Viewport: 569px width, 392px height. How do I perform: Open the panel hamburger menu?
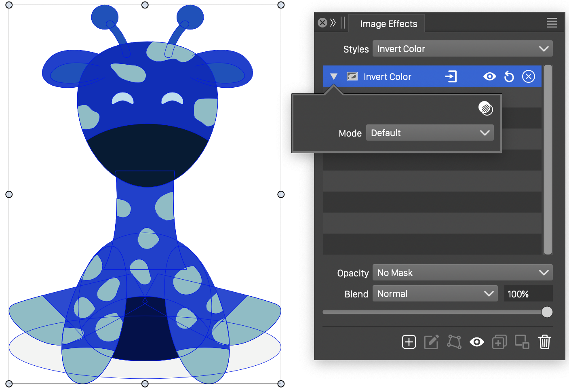(x=552, y=23)
